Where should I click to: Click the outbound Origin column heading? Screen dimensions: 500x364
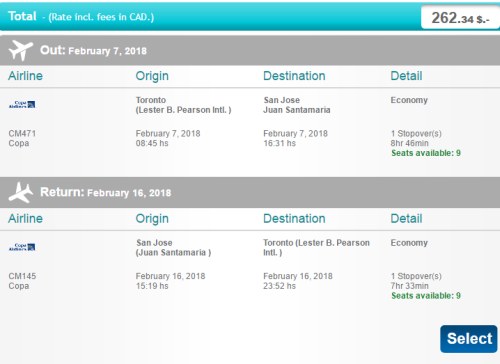152,76
